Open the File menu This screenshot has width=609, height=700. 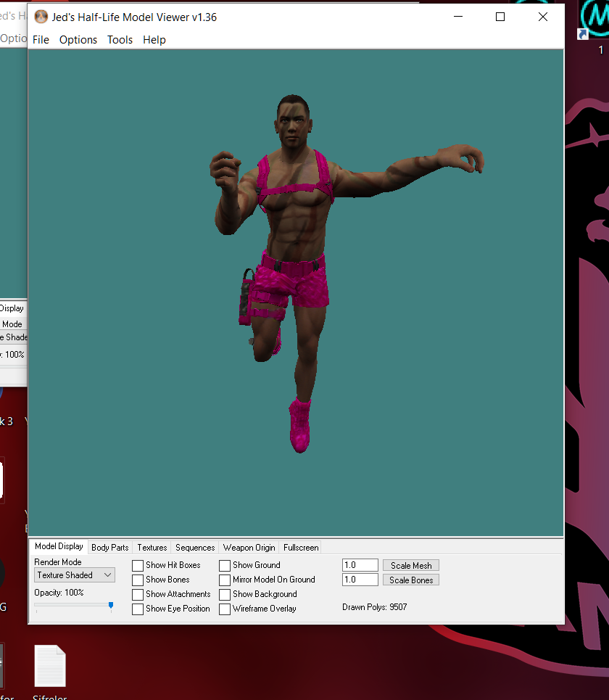(41, 40)
